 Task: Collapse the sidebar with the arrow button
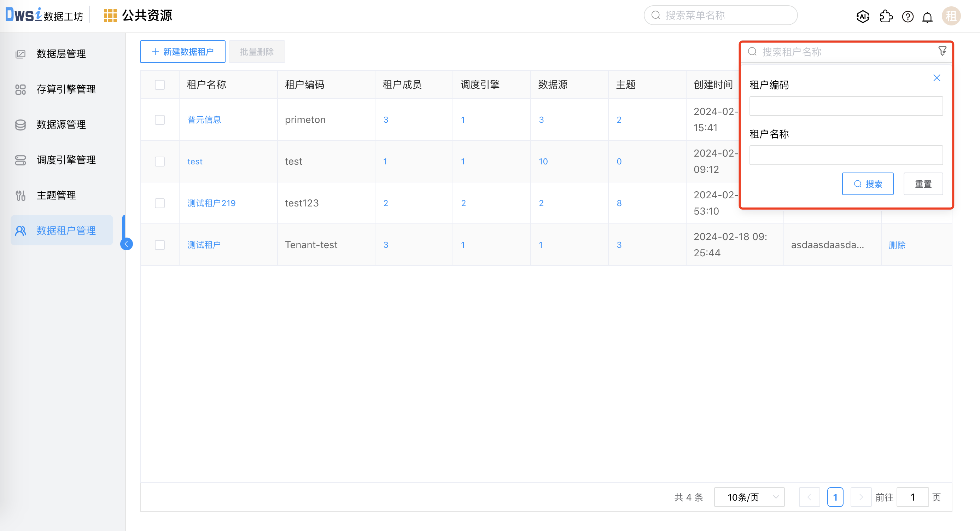127,244
